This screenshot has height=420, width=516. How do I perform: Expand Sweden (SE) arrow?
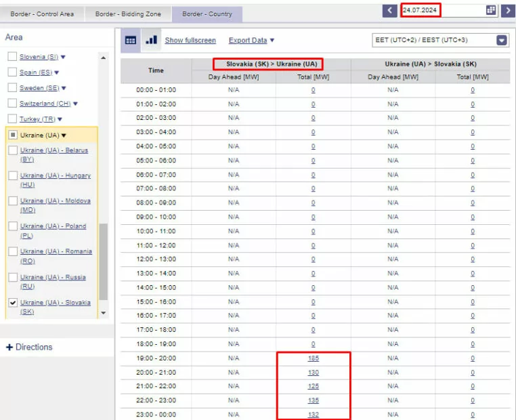coord(64,88)
